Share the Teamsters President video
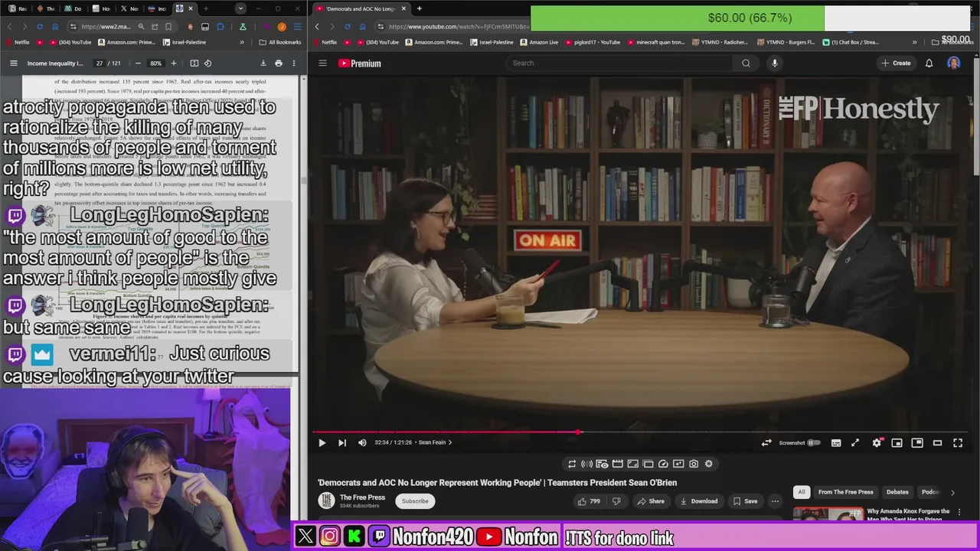This screenshot has height=551, width=980. 651,501
